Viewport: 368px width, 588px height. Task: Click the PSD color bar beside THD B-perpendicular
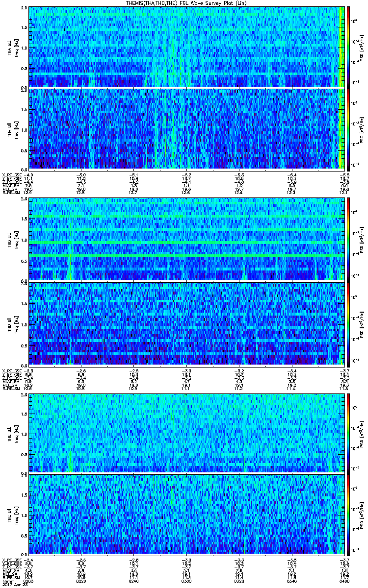click(348, 240)
